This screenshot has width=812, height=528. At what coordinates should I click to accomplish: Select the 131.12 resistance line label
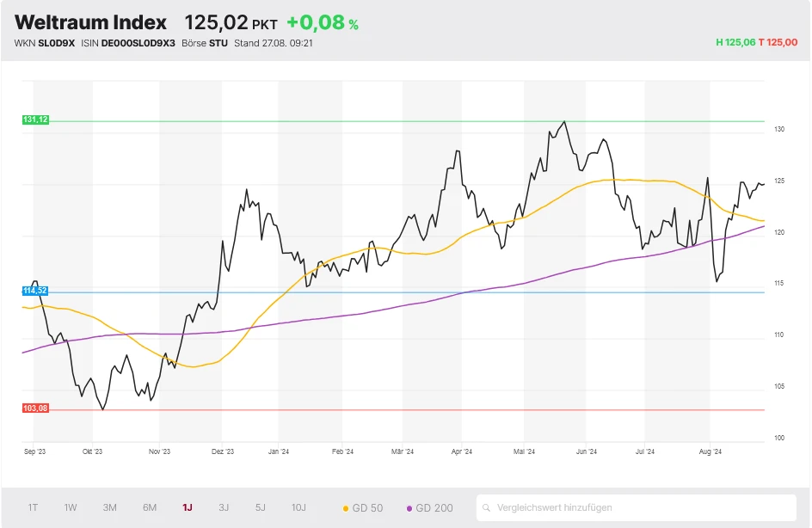click(34, 120)
